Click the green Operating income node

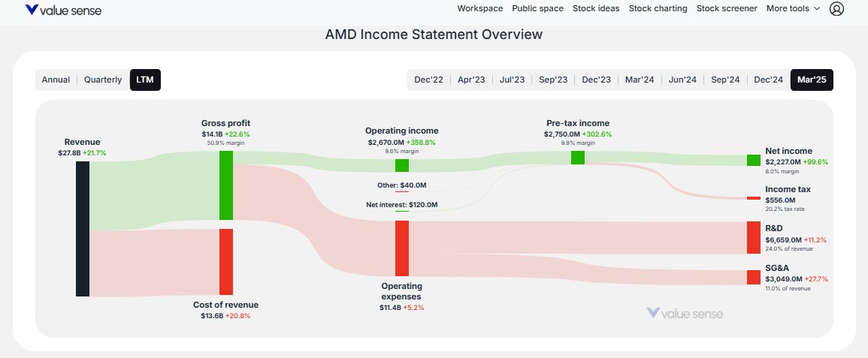click(402, 165)
